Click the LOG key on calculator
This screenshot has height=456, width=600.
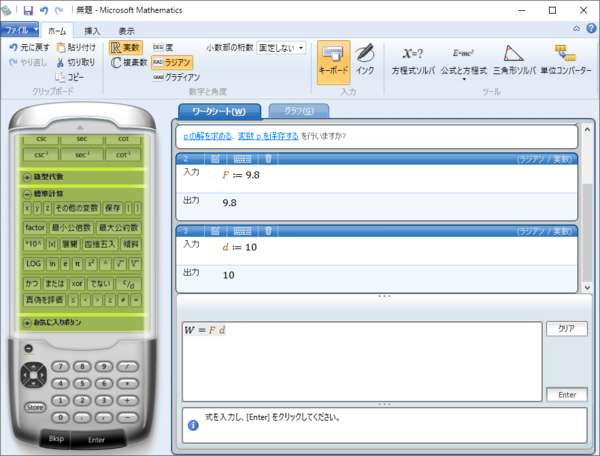coord(33,264)
